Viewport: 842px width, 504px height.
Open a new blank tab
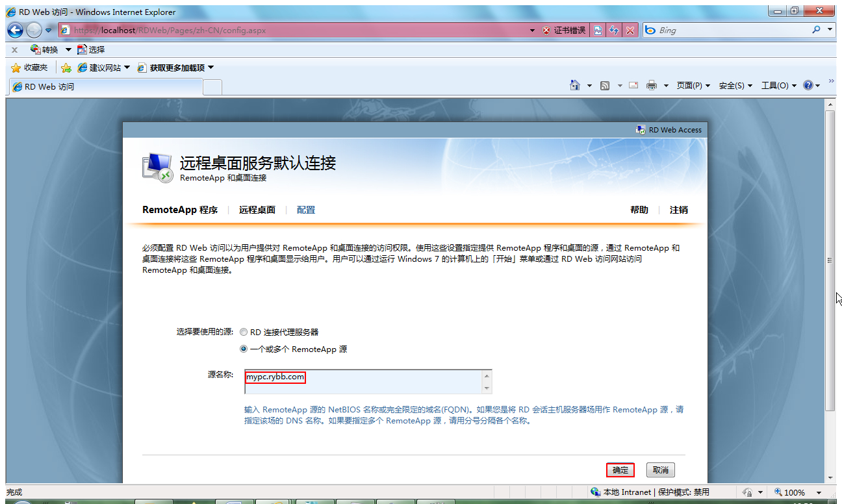tap(212, 86)
